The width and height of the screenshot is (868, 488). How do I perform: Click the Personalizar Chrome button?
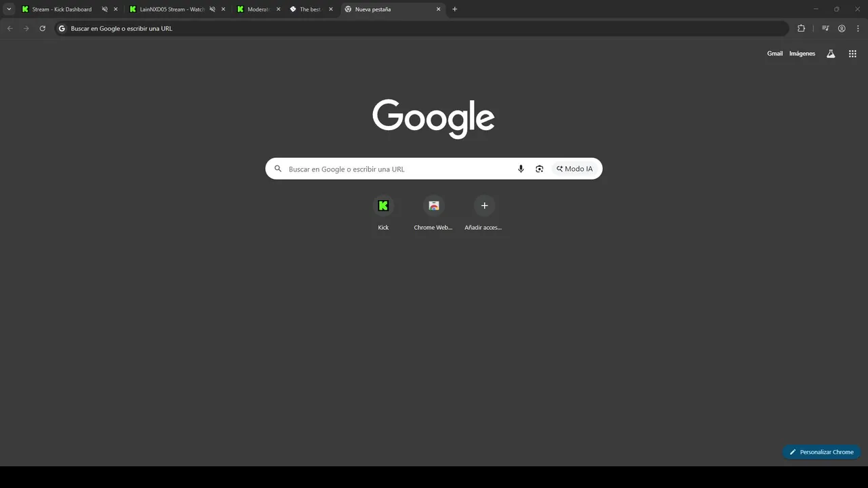click(x=821, y=452)
